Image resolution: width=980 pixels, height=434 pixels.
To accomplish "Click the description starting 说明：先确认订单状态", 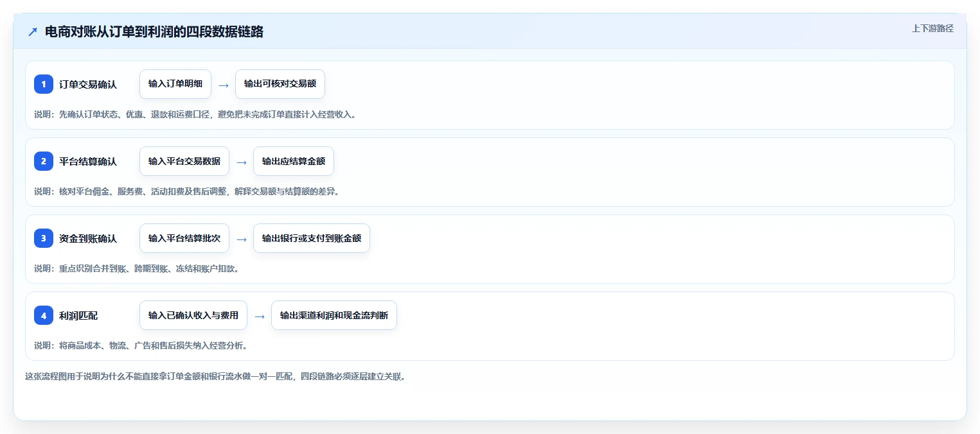I will click(x=195, y=114).
